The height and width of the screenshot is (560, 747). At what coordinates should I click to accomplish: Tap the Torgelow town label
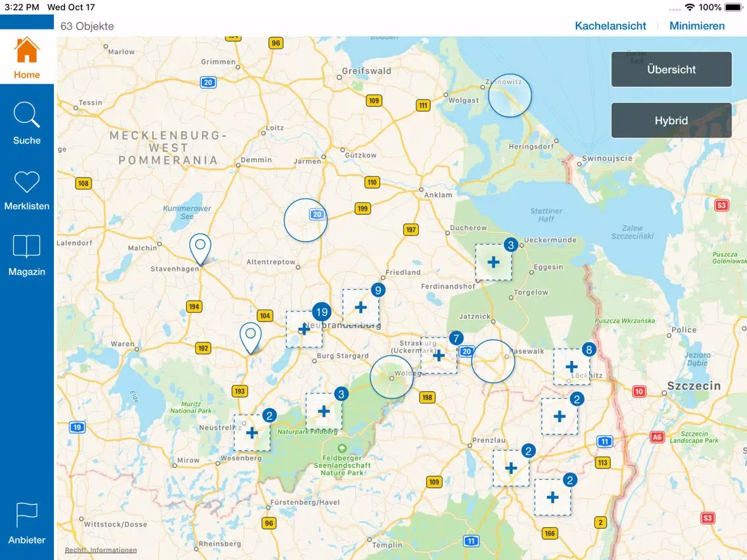(531, 292)
